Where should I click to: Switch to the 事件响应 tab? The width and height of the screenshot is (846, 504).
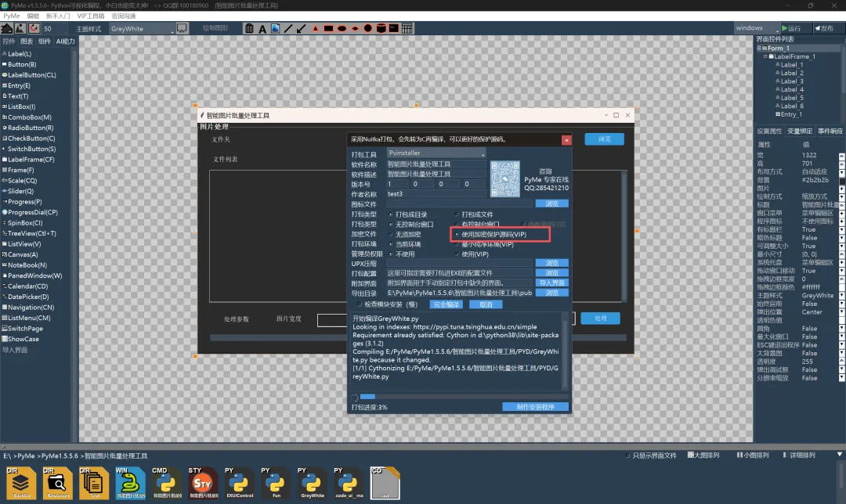pos(830,131)
